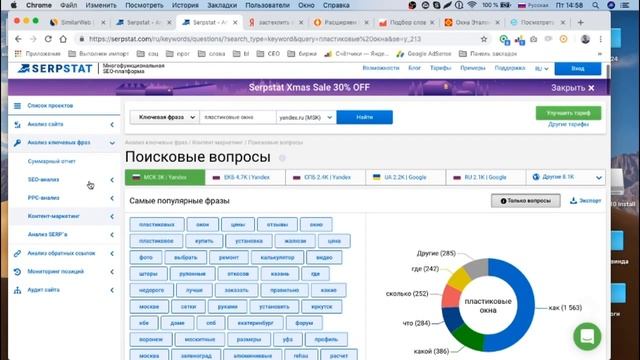This screenshot has width=640, height=360.
Task: Select RU 2.1K Google tab
Action: click(486, 177)
